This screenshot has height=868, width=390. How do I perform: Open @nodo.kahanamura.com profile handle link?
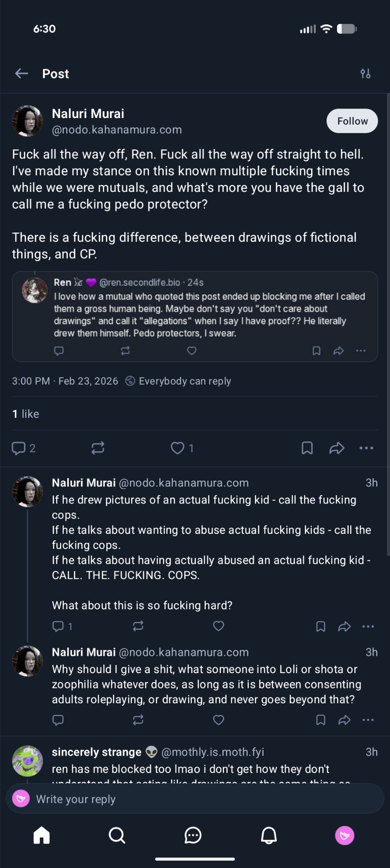[117, 130]
